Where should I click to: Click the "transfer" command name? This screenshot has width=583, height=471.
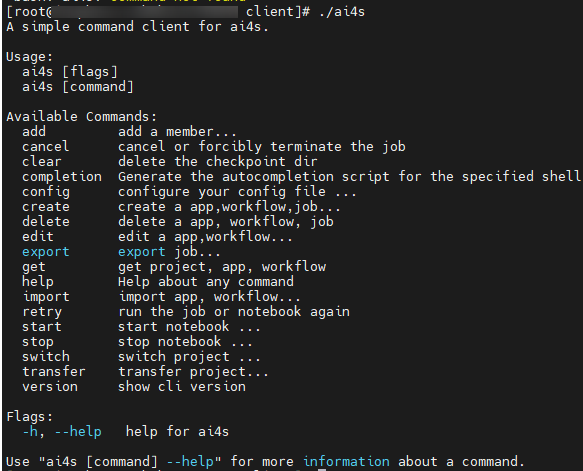coord(54,372)
